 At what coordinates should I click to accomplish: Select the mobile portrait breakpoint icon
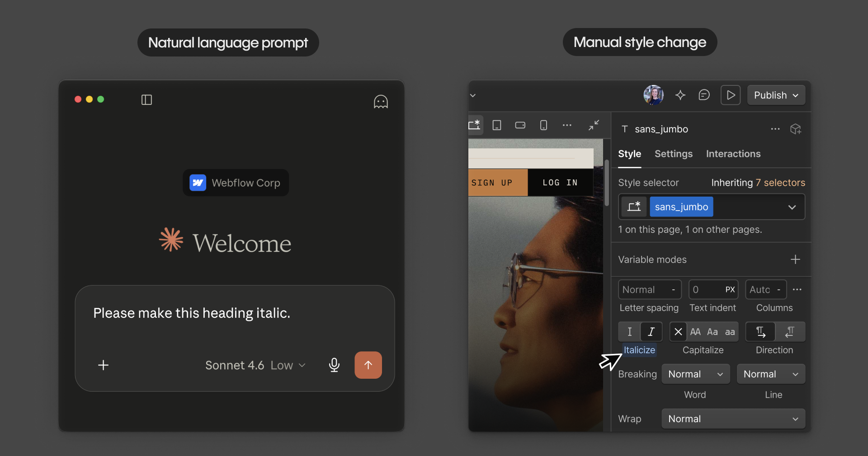click(544, 125)
